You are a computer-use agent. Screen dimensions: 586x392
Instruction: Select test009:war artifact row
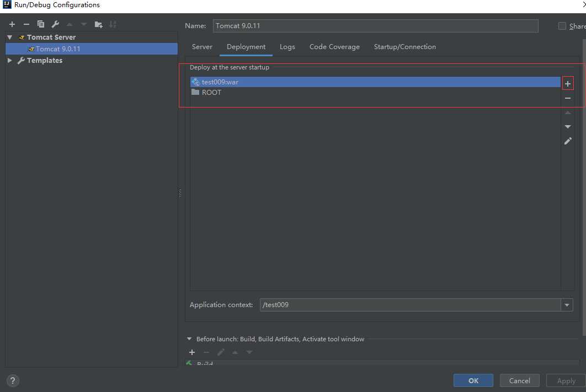pos(375,82)
